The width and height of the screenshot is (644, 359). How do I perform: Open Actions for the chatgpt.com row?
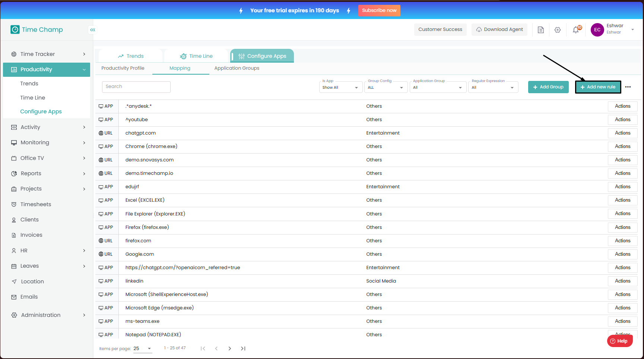[x=623, y=133]
